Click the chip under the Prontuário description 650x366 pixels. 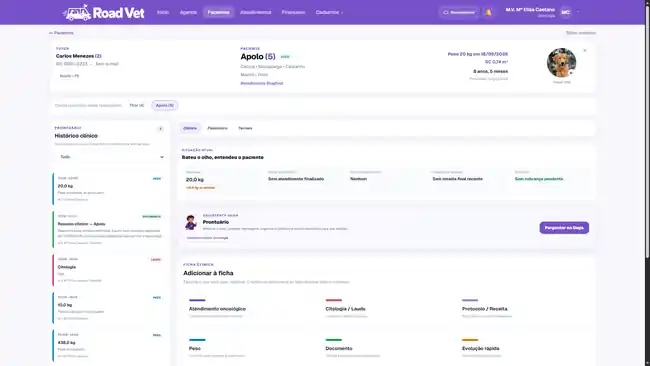tap(207, 238)
